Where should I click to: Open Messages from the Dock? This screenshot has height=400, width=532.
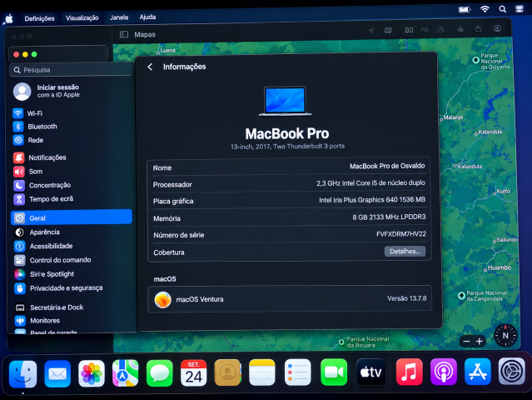(160, 373)
